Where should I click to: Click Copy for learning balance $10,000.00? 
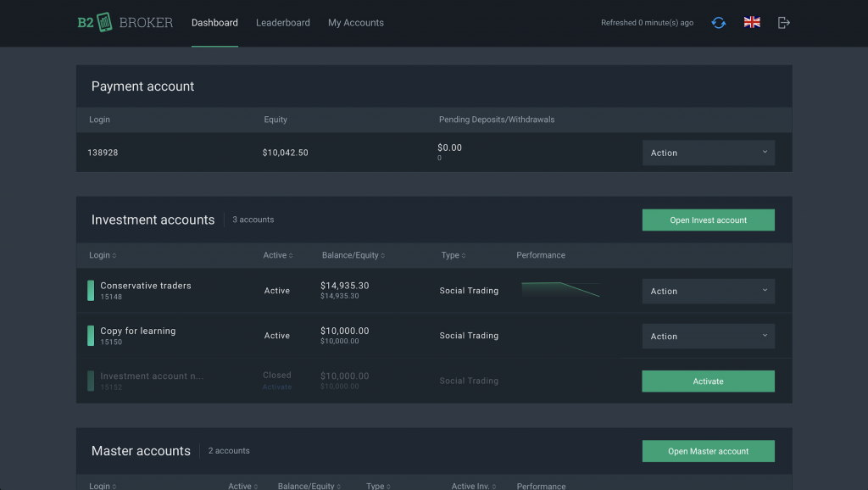click(344, 331)
